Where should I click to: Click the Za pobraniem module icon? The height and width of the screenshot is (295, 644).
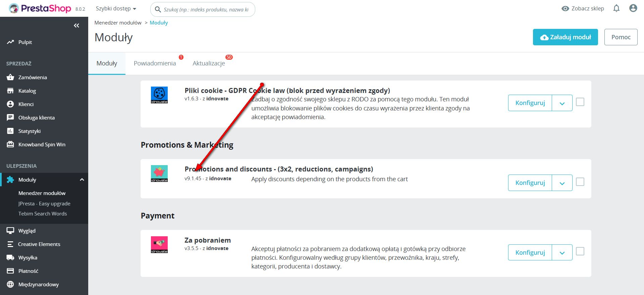coord(159,245)
